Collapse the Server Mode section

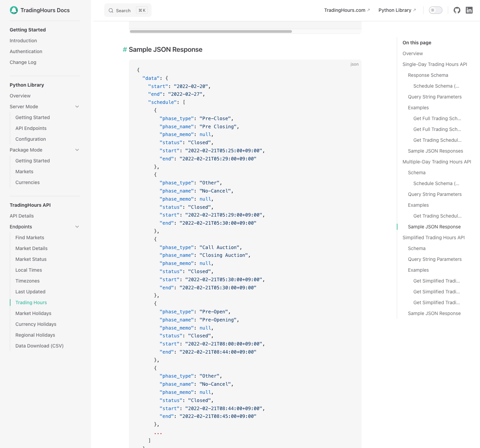(x=77, y=107)
